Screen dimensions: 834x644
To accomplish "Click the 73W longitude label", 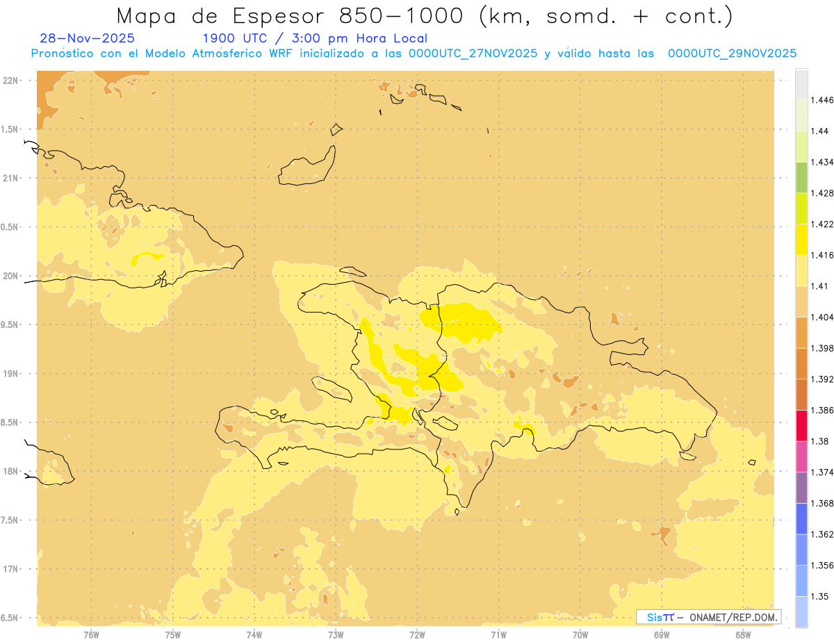I will point(336,634).
